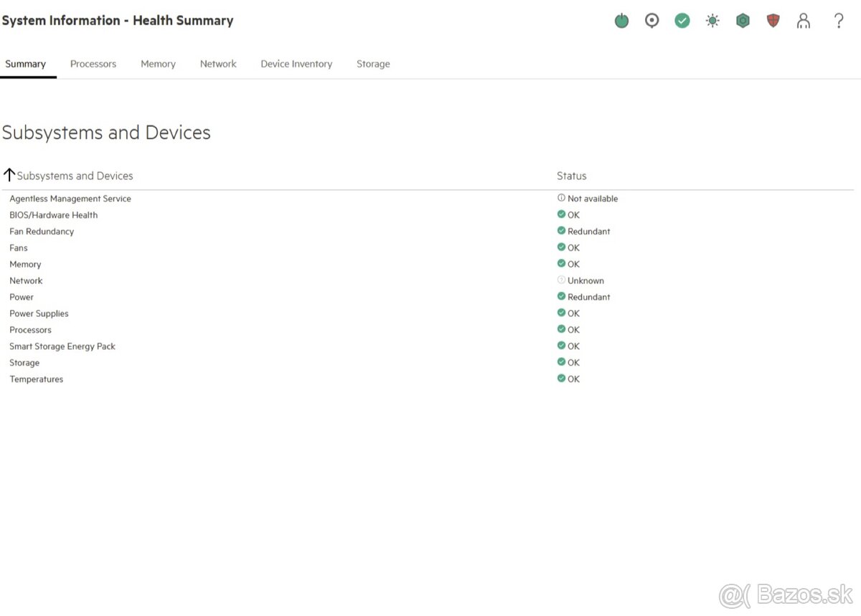
Task: Click the Network Unknown status icon
Action: [561, 280]
